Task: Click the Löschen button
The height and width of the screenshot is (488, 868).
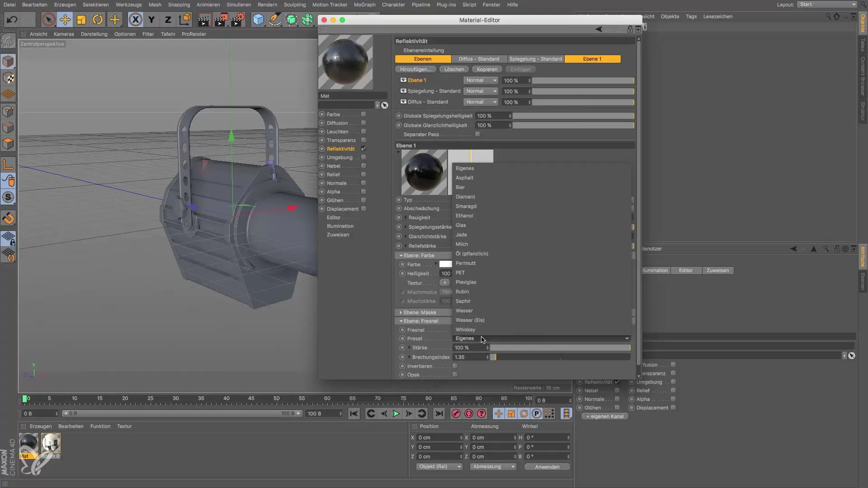Action: (x=454, y=69)
